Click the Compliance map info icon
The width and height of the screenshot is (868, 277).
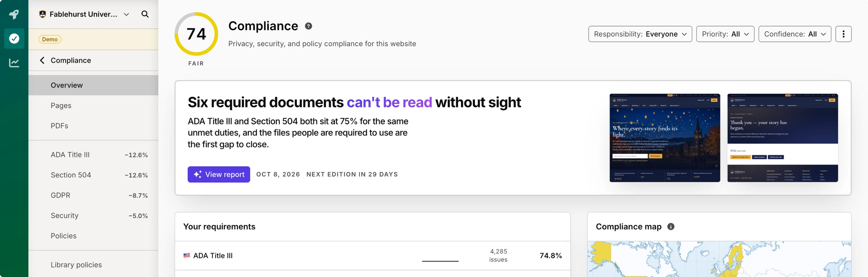(x=670, y=227)
